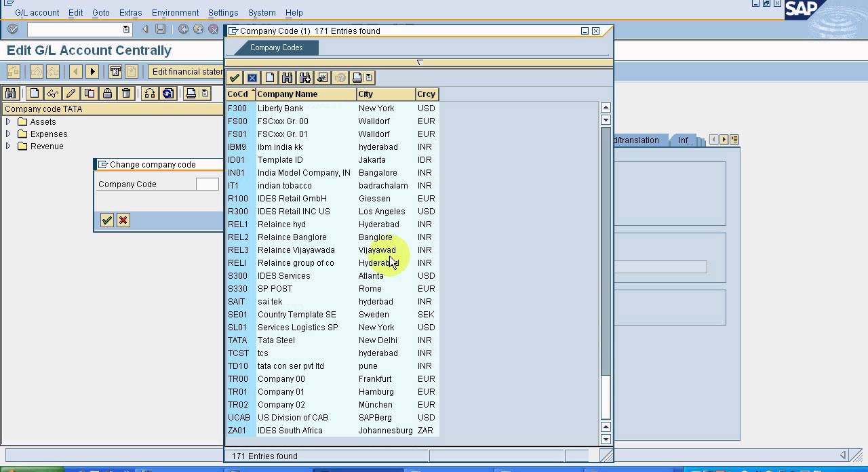Viewport: 868px width, 472px height.
Task: Open the Goto menu
Action: coord(101,13)
